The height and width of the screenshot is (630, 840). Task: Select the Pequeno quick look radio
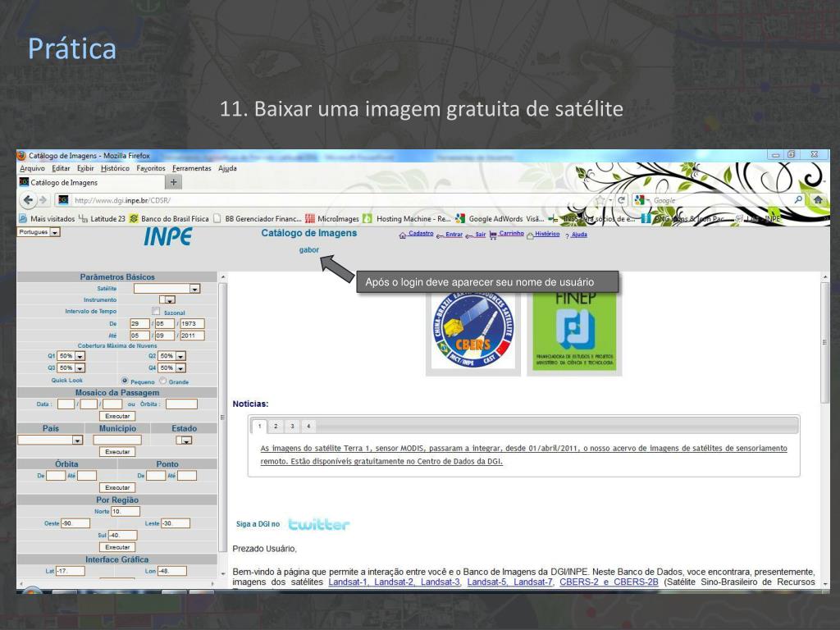pyautogui.click(x=125, y=381)
